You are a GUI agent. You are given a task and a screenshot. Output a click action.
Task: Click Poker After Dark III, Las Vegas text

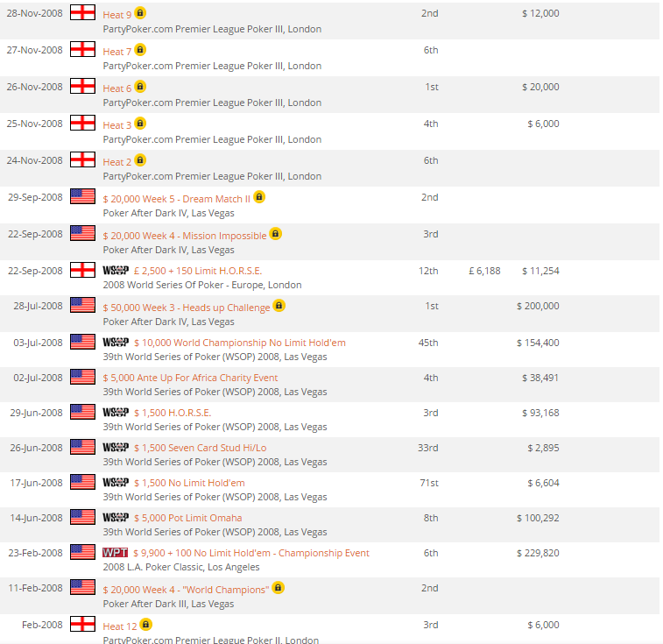(x=168, y=604)
